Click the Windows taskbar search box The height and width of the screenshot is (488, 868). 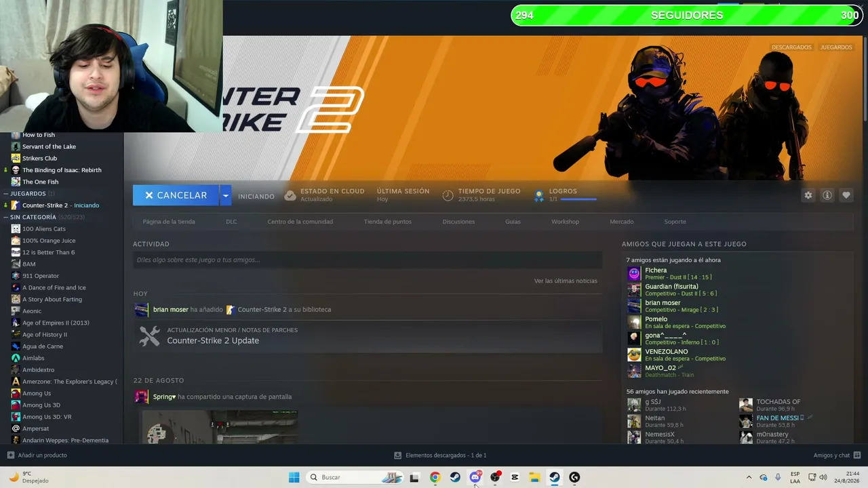tap(355, 477)
